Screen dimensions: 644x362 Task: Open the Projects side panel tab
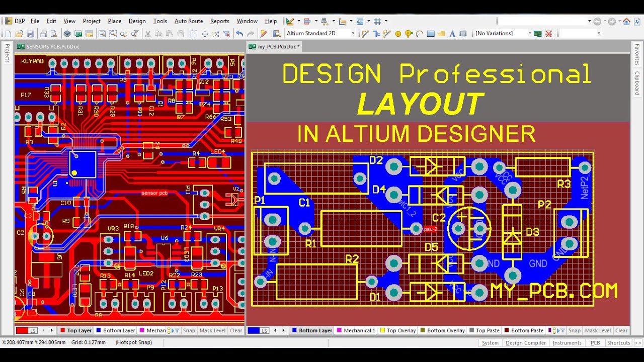click(7, 53)
